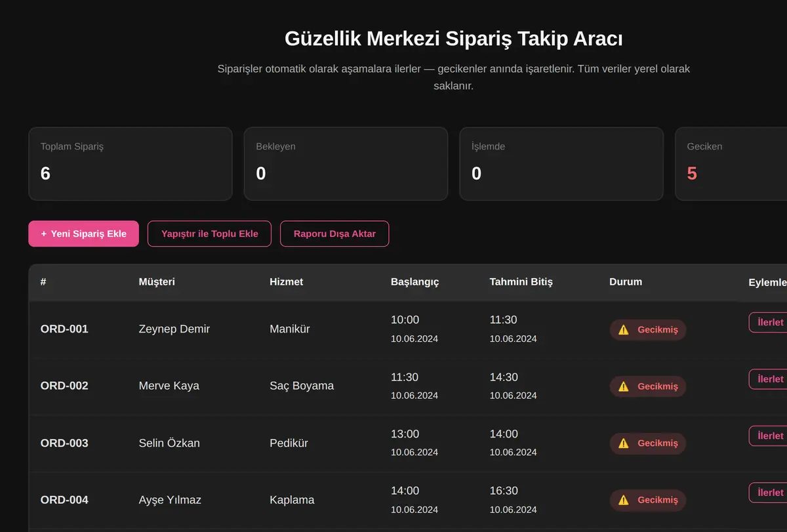787x532 pixels.
Task: Advance order ORD-001 with İlerlet
Action: [x=769, y=322]
